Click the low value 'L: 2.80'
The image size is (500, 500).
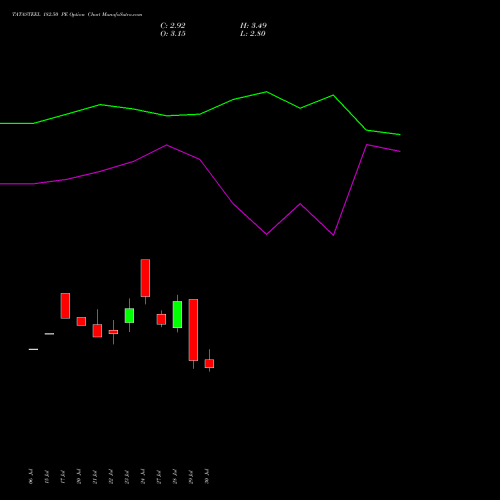click(x=253, y=34)
